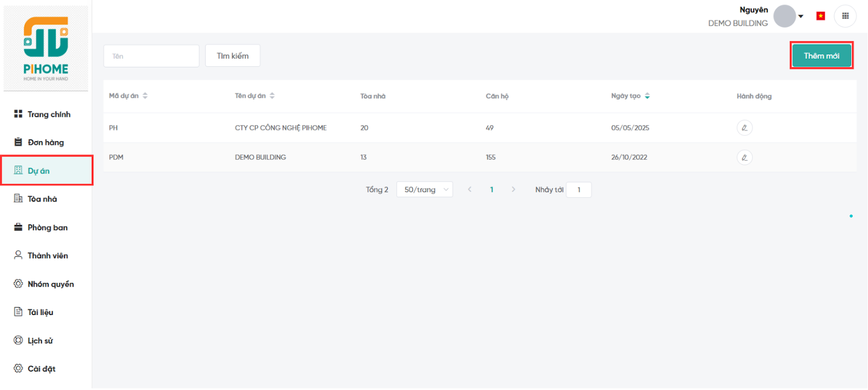Navigate to Tòa nhà section
This screenshot has height=390, width=868.
[x=42, y=199]
